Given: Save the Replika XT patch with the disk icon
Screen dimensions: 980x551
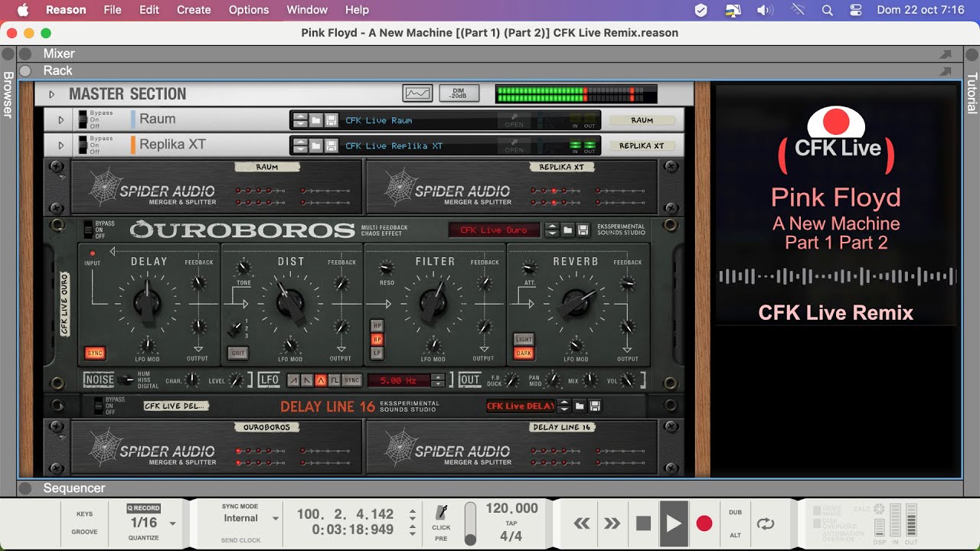Looking at the screenshot, I should click(x=332, y=145).
